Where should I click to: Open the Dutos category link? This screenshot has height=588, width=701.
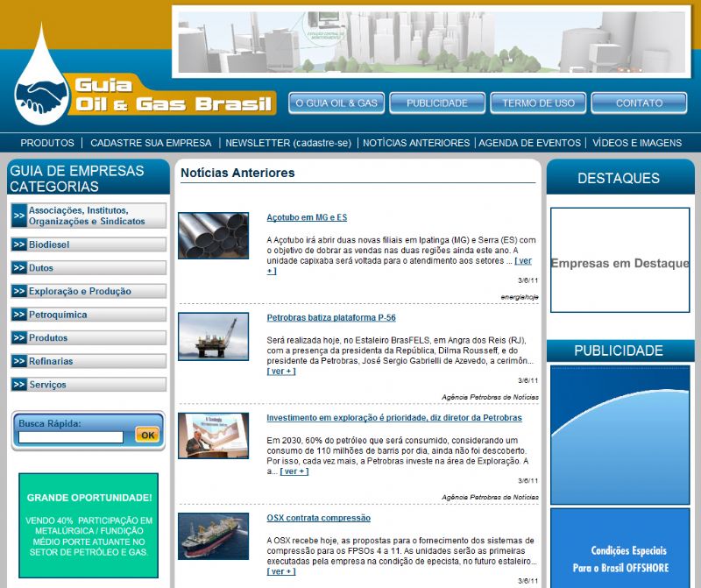point(89,268)
